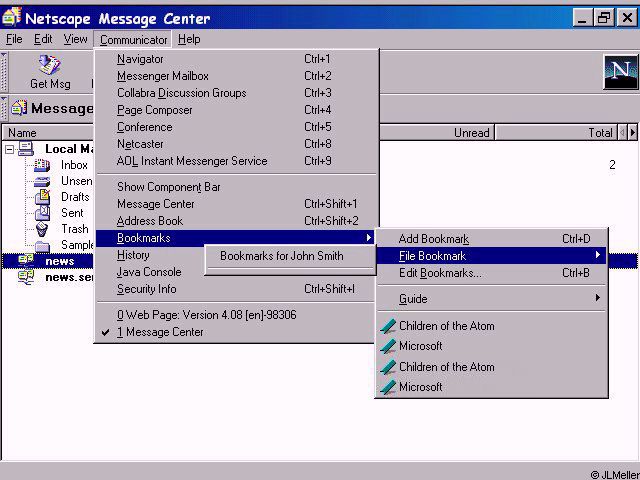
Task: Open the Help menu
Action: point(189,39)
